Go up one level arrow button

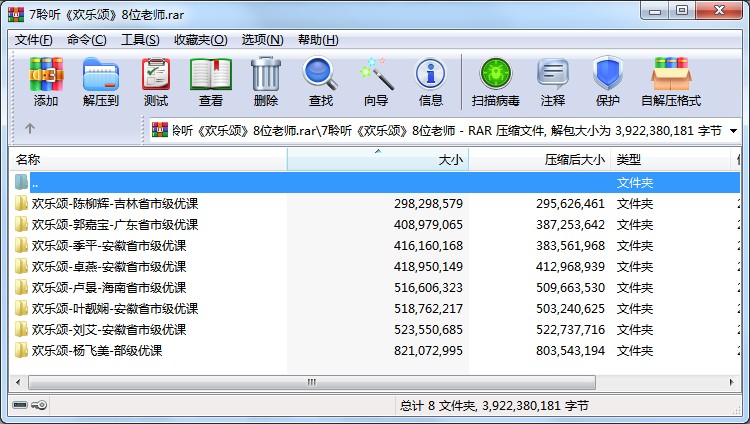point(30,128)
